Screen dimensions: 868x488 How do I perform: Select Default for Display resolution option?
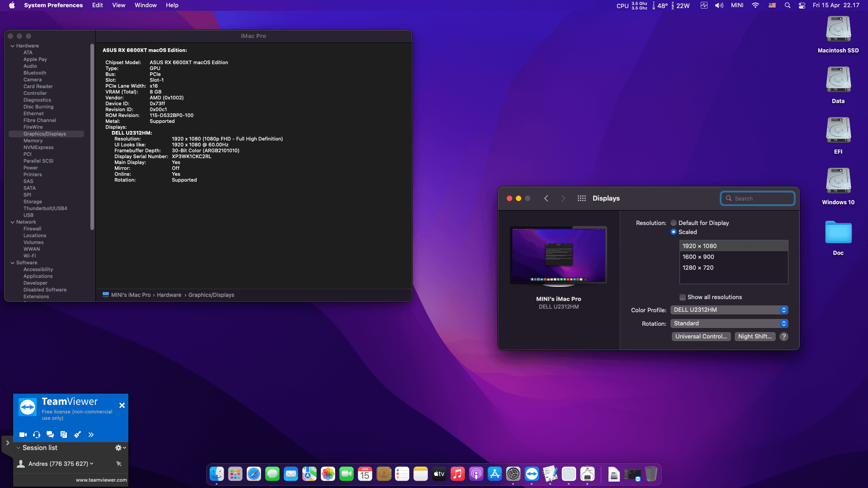click(x=674, y=223)
